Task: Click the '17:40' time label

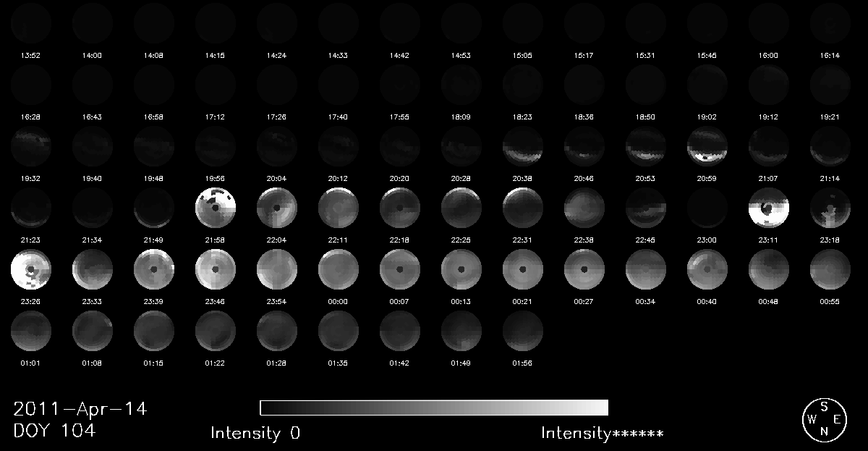Action: (x=339, y=116)
